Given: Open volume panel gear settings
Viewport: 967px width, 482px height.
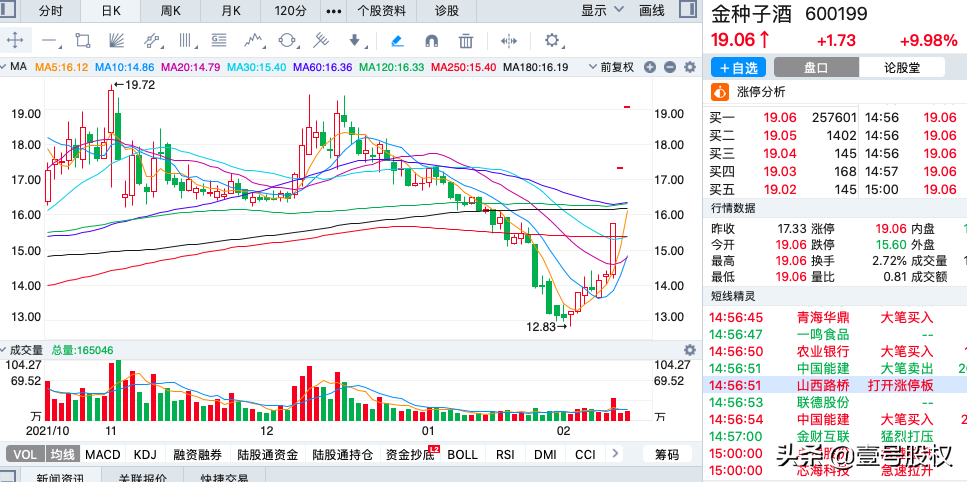Looking at the screenshot, I should pos(690,350).
